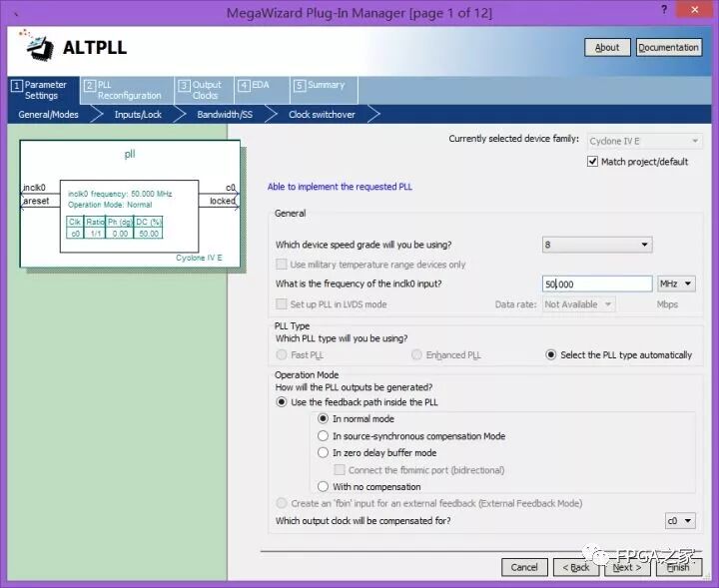The width and height of the screenshot is (719, 588).
Task: Open the Documentation button
Action: pos(668,48)
